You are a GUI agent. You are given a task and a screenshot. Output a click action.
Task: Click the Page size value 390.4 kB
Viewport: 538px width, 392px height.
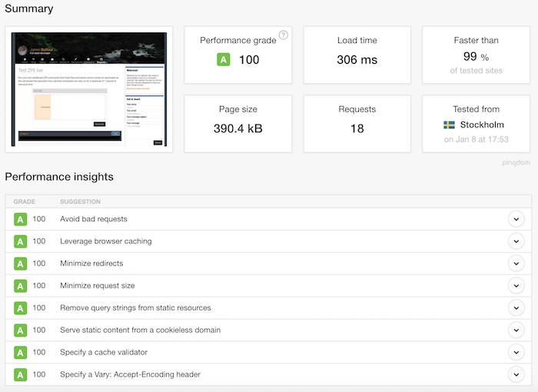coord(237,128)
